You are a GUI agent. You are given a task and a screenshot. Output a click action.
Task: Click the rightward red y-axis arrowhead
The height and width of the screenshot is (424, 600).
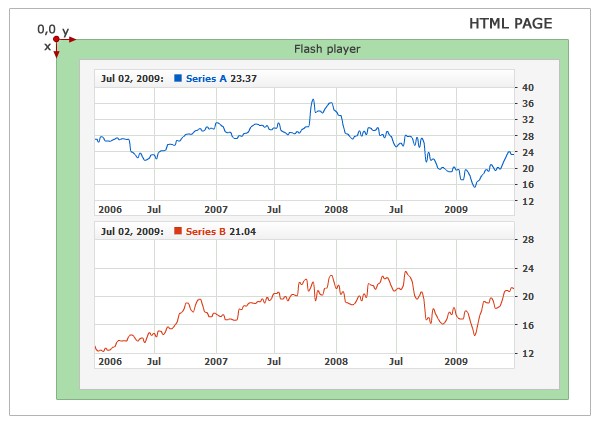coord(71,40)
